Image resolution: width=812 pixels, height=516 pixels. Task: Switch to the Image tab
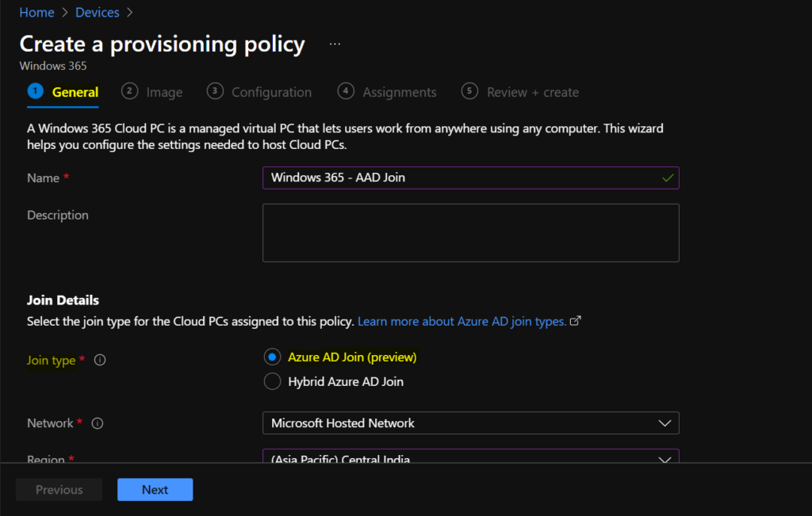tap(151, 92)
